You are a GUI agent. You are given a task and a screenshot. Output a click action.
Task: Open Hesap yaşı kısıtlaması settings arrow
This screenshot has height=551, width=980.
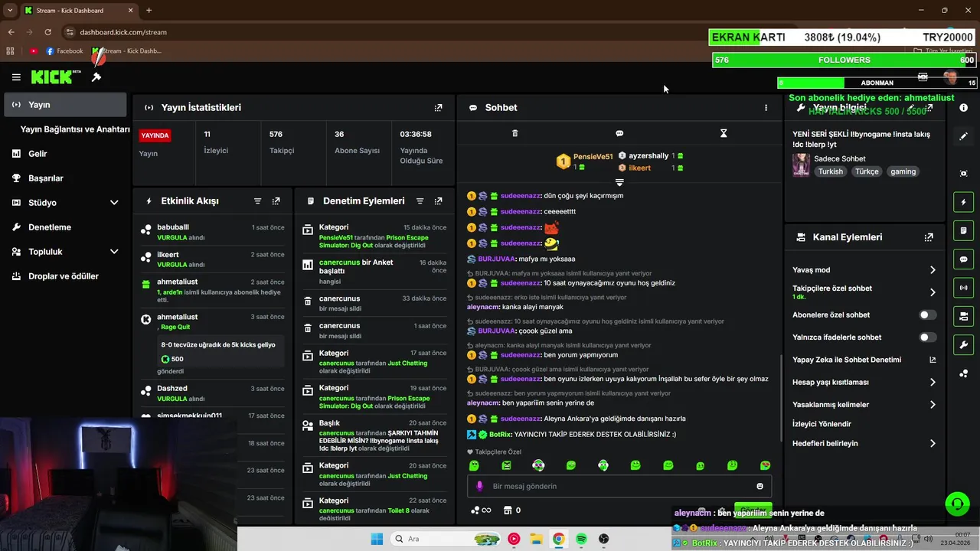pyautogui.click(x=933, y=382)
